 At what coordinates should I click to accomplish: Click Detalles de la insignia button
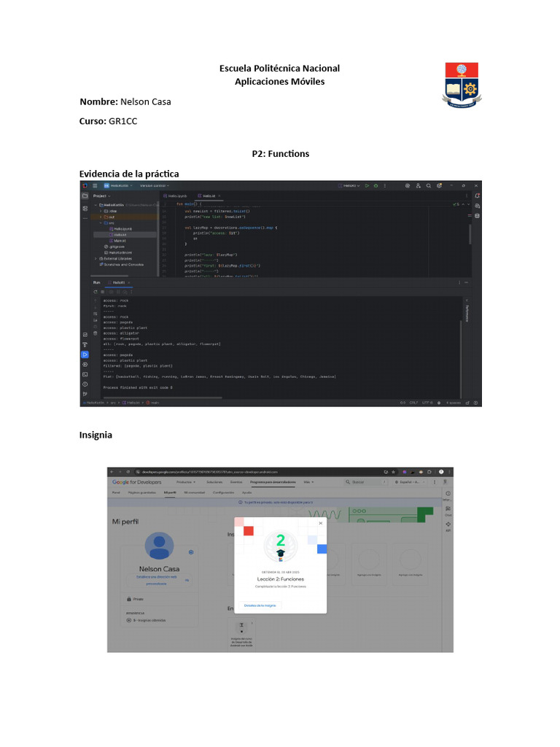point(260,605)
